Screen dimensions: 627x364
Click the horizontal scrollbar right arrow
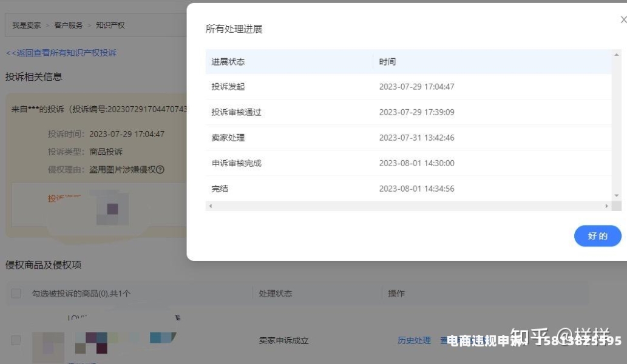point(606,206)
